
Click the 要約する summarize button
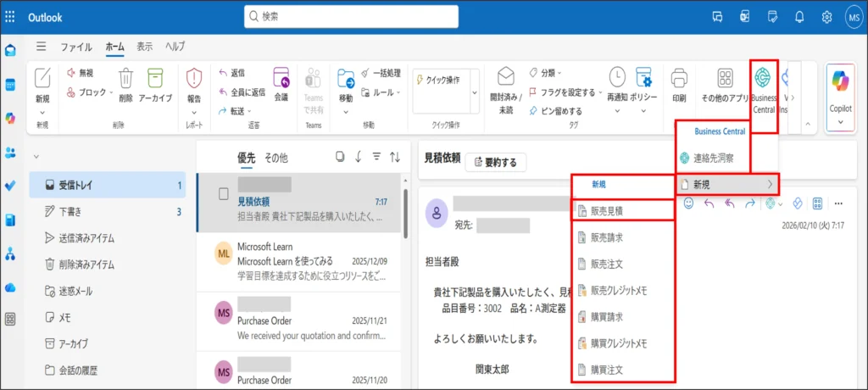point(496,162)
